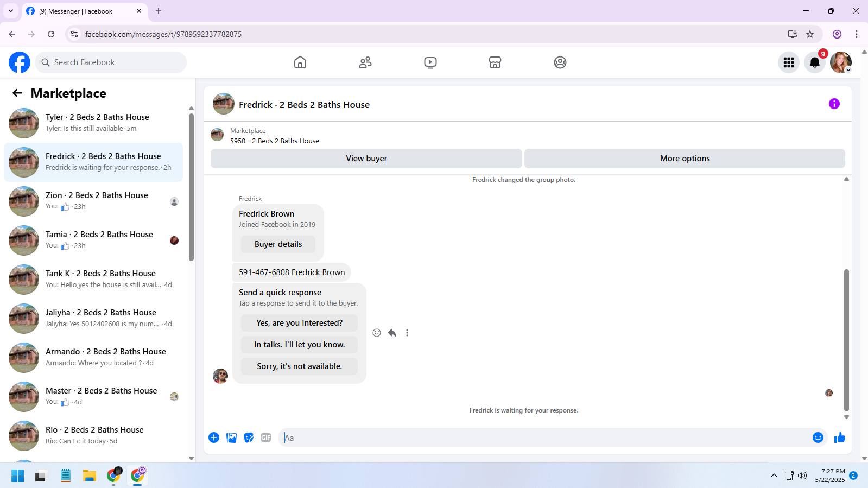Open Armando's conversation in the list
This screenshot has width=868, height=488.
click(93, 358)
